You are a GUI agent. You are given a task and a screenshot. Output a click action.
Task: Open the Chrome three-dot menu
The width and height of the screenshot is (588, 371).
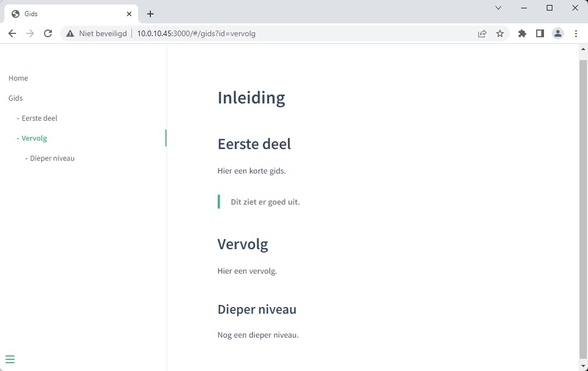[576, 33]
